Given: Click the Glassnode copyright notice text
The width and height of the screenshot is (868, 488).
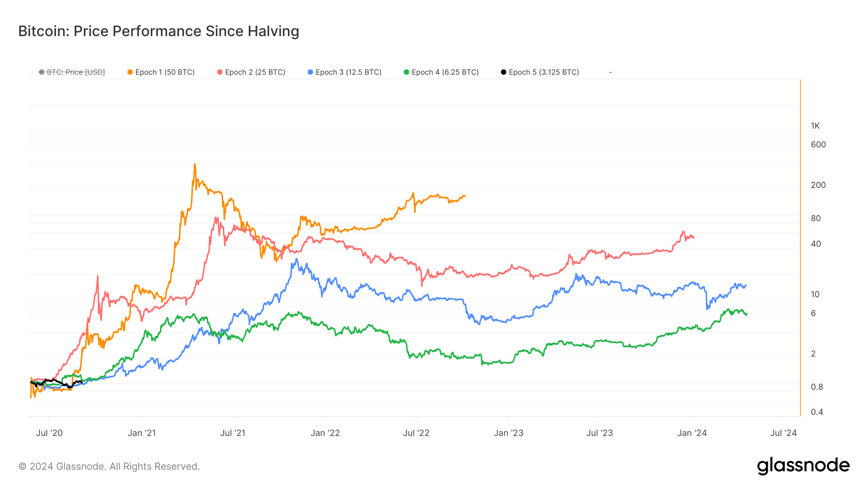Looking at the screenshot, I should click(109, 466).
